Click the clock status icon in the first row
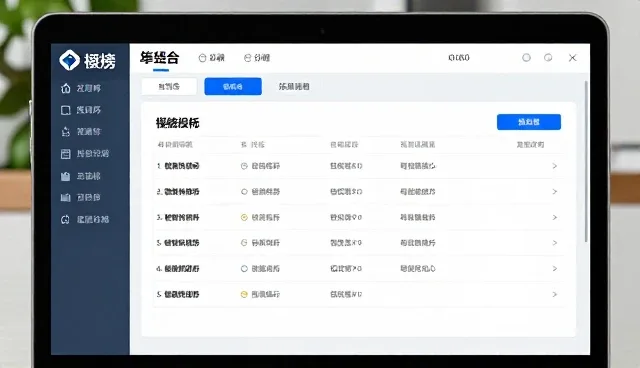 coord(244,166)
